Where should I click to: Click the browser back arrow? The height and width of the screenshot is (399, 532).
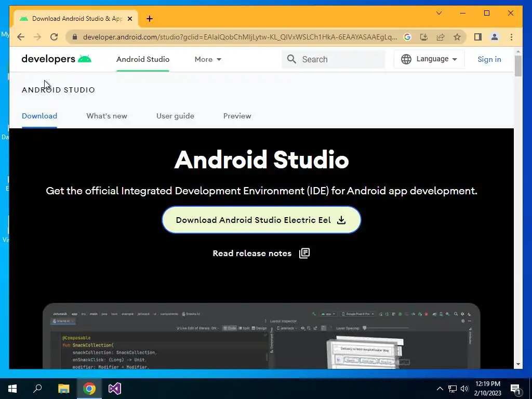[x=21, y=37]
